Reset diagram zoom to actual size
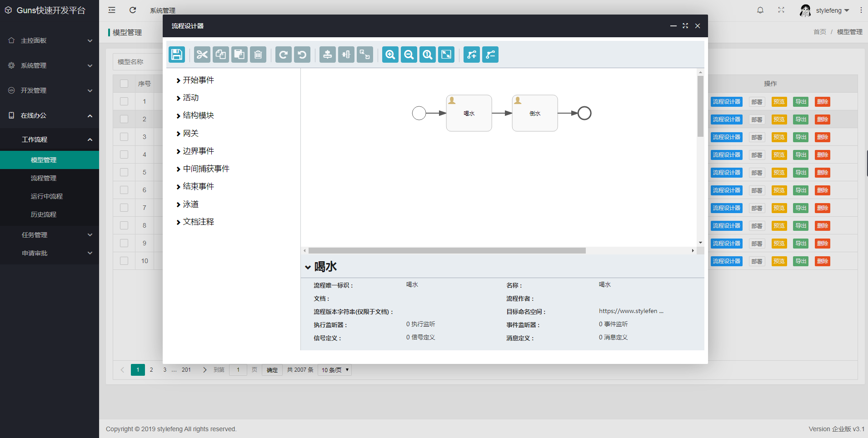 [x=428, y=54]
